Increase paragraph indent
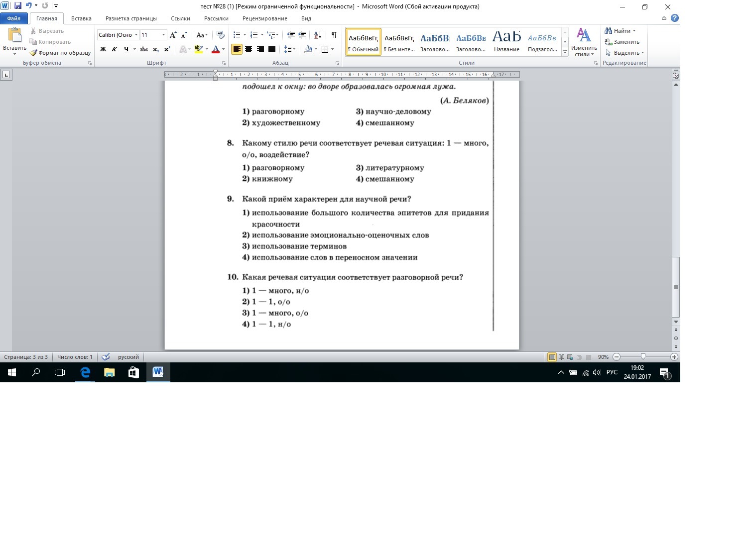The width and height of the screenshot is (747, 560). click(302, 35)
